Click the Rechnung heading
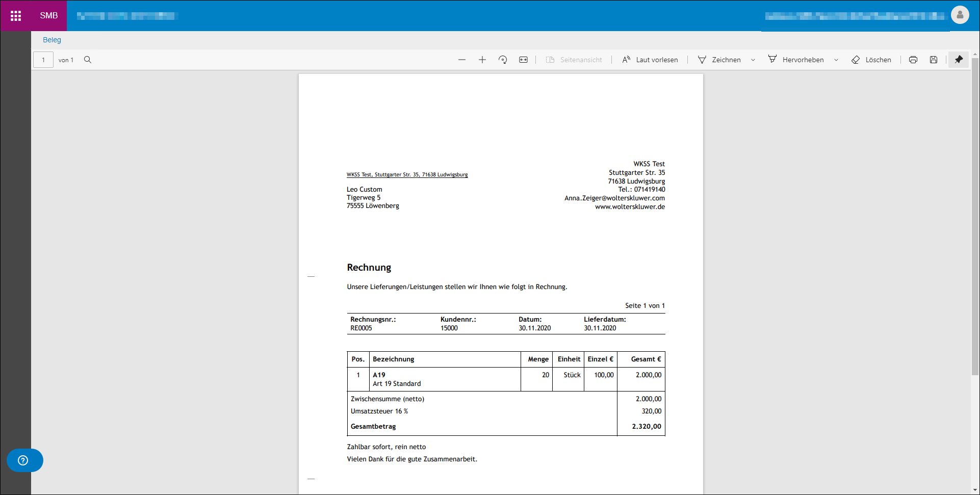The width and height of the screenshot is (980, 495). click(x=369, y=268)
